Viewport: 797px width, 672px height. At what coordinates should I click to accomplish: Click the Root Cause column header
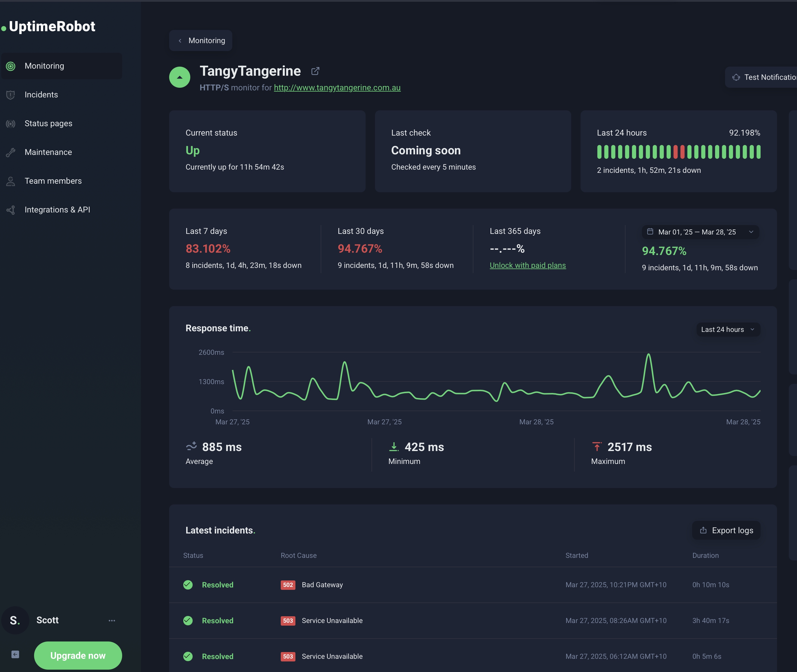pos(299,556)
